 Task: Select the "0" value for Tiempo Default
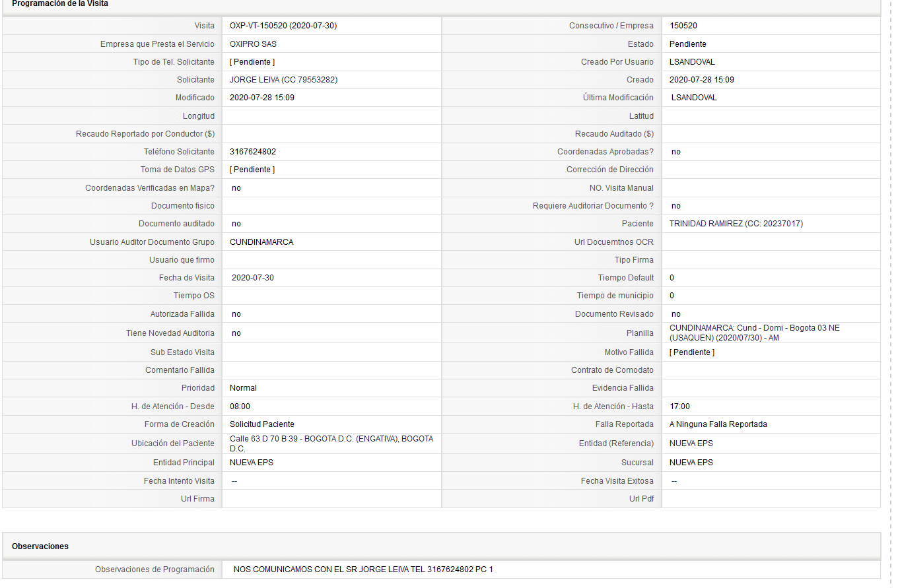(672, 278)
